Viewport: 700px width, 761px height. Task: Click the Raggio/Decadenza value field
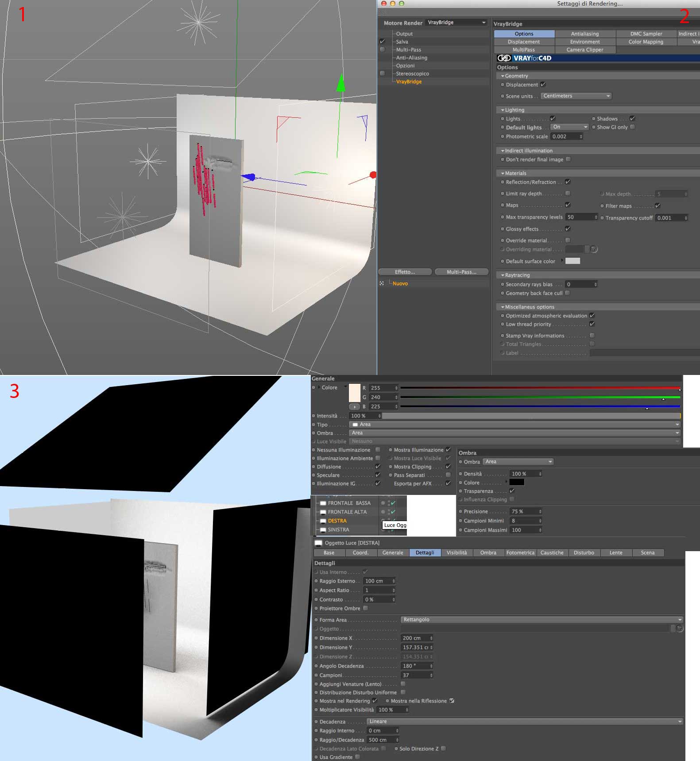pos(383,740)
